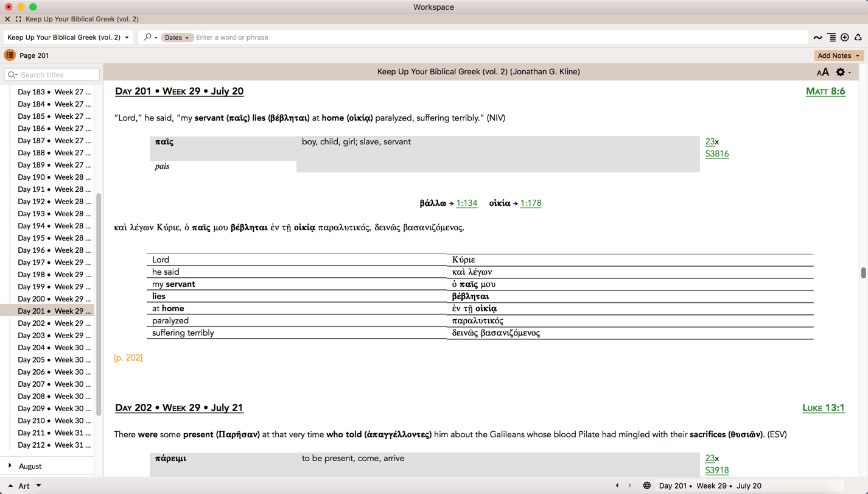Select Day 186 in the contents list

coord(54,129)
